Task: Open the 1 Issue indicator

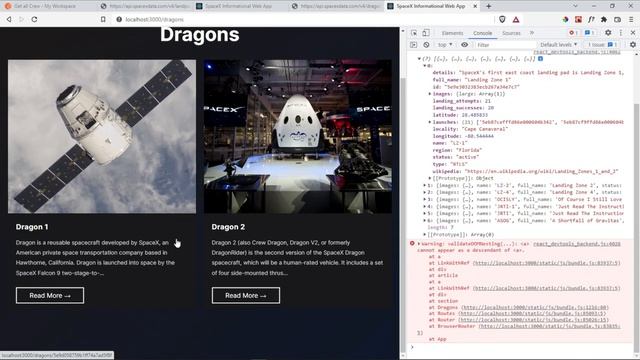Action: click(x=603, y=44)
